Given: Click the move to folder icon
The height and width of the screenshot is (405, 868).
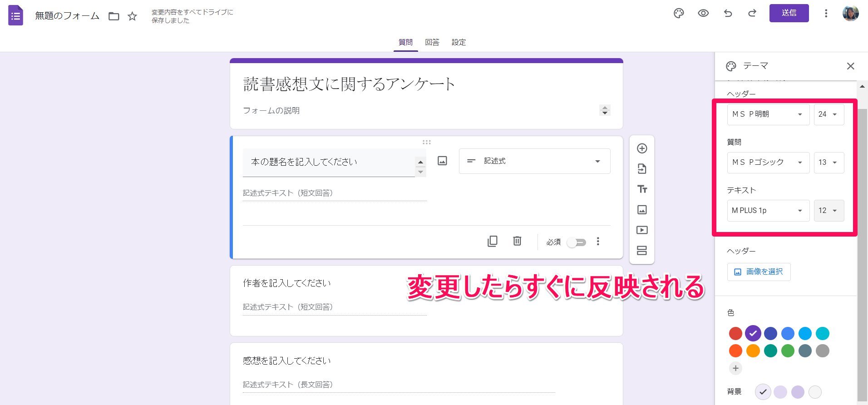Looking at the screenshot, I should 114,16.
